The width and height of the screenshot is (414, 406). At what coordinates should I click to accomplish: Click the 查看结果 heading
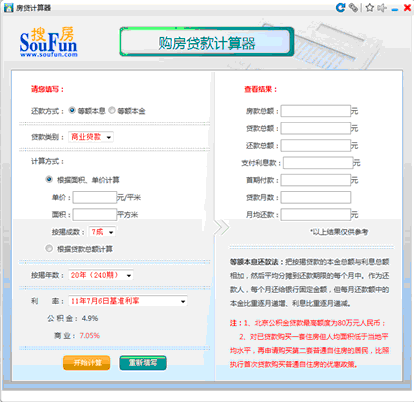260,89
